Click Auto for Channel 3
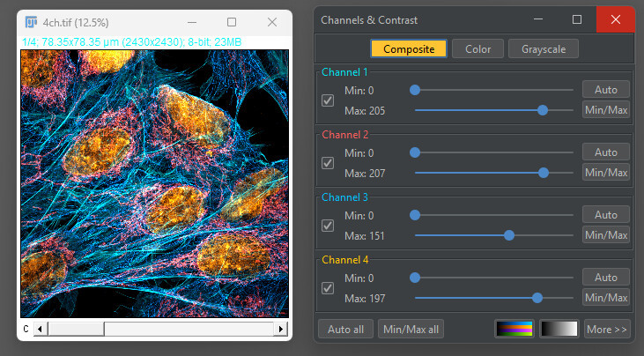The image size is (644, 356). coord(606,215)
